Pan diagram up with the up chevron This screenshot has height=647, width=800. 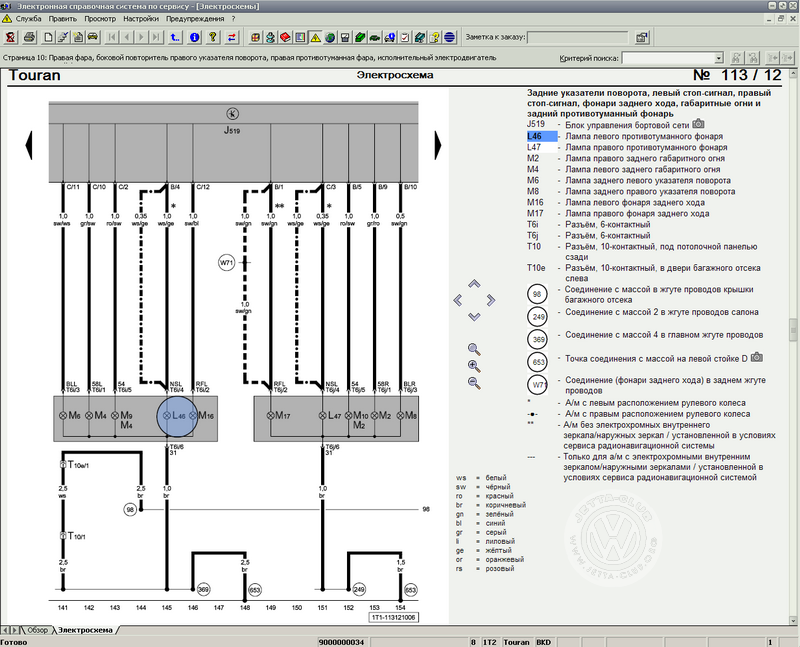(x=474, y=283)
